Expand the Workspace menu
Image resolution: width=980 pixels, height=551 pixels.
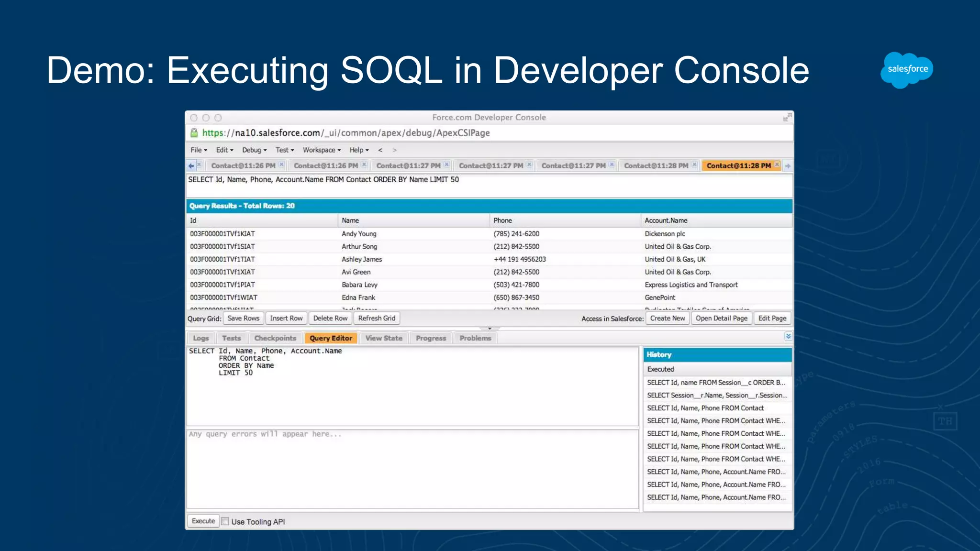322,150
